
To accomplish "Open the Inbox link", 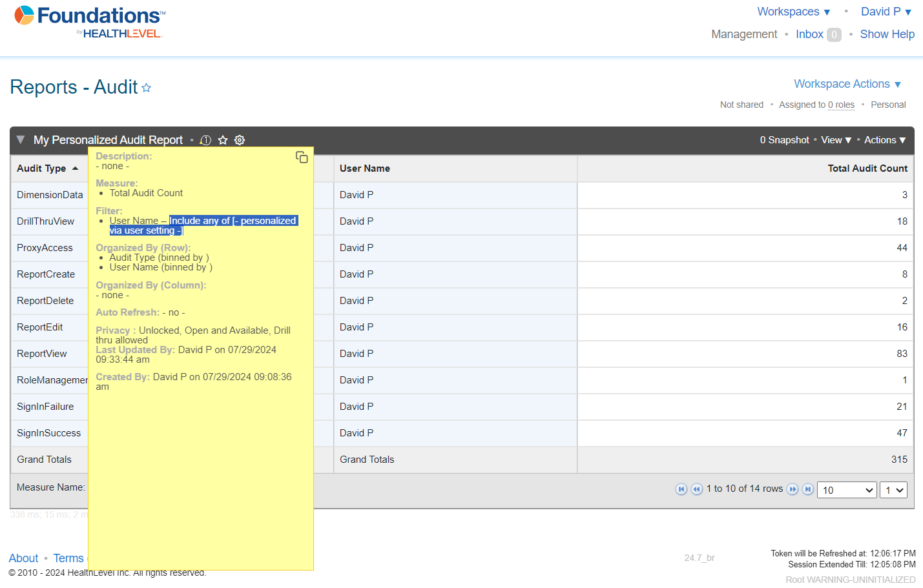I will click(809, 34).
